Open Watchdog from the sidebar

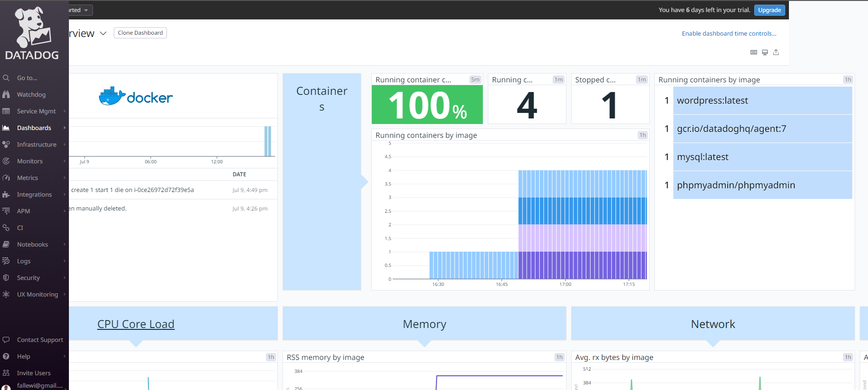pyautogui.click(x=31, y=94)
